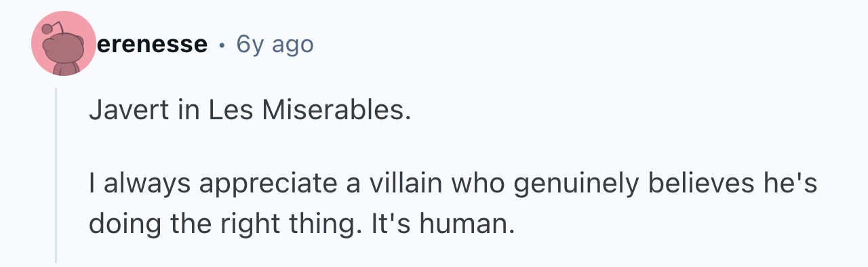Click the snoo avatar's antenna

coord(52,28)
